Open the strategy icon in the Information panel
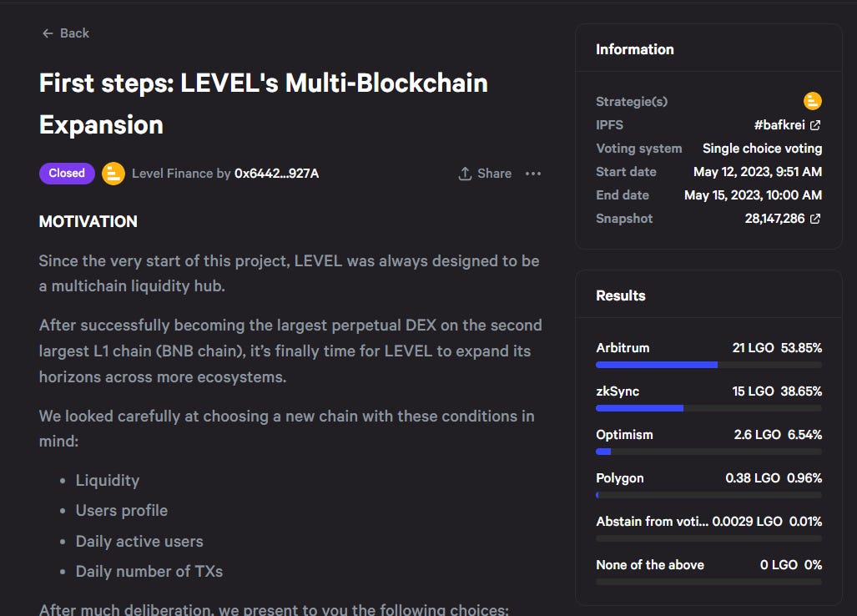This screenshot has width=857, height=616. tap(812, 101)
